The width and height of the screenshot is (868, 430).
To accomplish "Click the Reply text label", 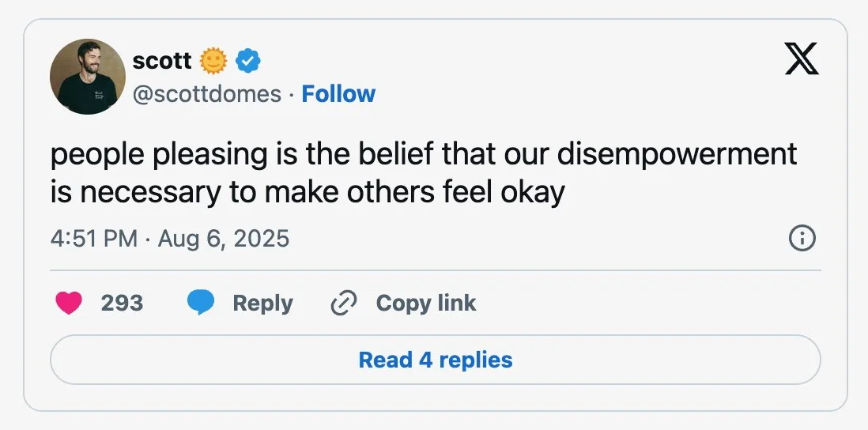I will click(x=262, y=303).
